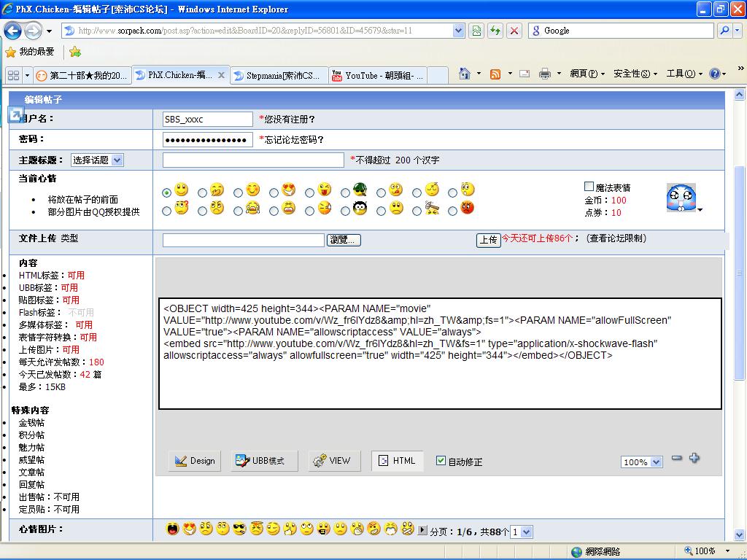747x560 pixels.
Task: Open the 100% editor zoom dropdown
Action: pos(641,462)
